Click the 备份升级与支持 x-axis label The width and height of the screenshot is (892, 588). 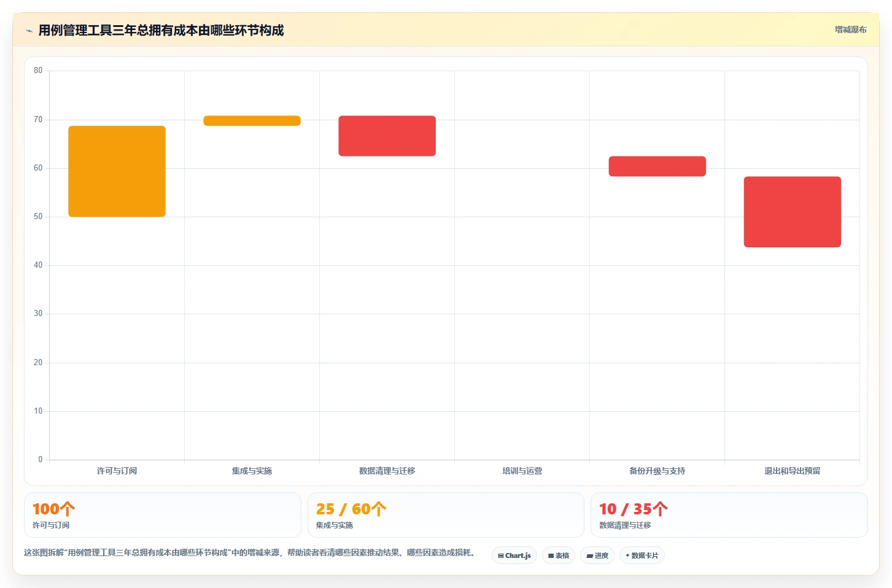pos(657,471)
